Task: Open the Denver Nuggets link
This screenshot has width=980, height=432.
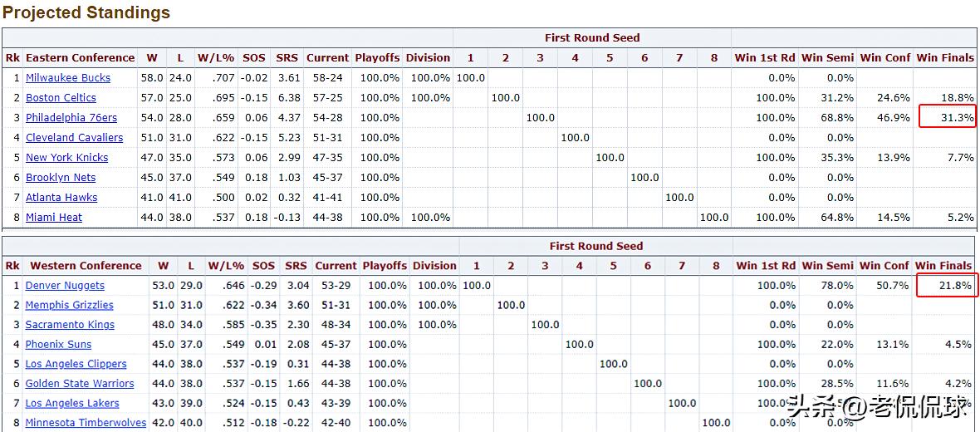Action: click(65, 286)
